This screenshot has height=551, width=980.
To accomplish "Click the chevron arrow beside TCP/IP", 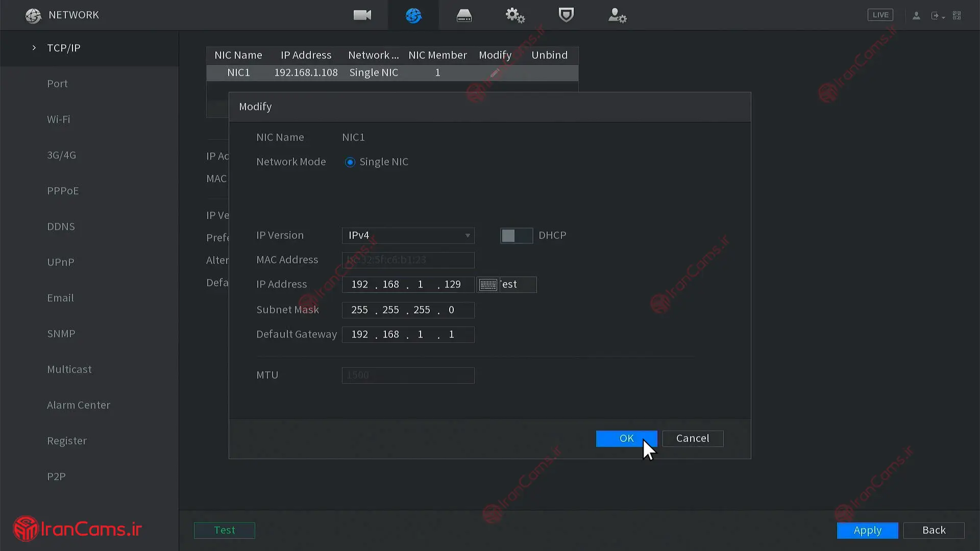I will pos(34,48).
